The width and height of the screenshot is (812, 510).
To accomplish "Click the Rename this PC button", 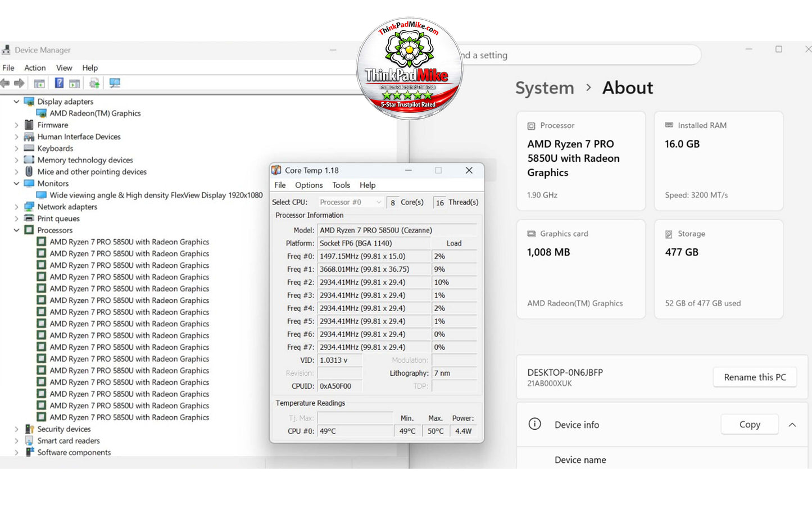I will coord(755,377).
